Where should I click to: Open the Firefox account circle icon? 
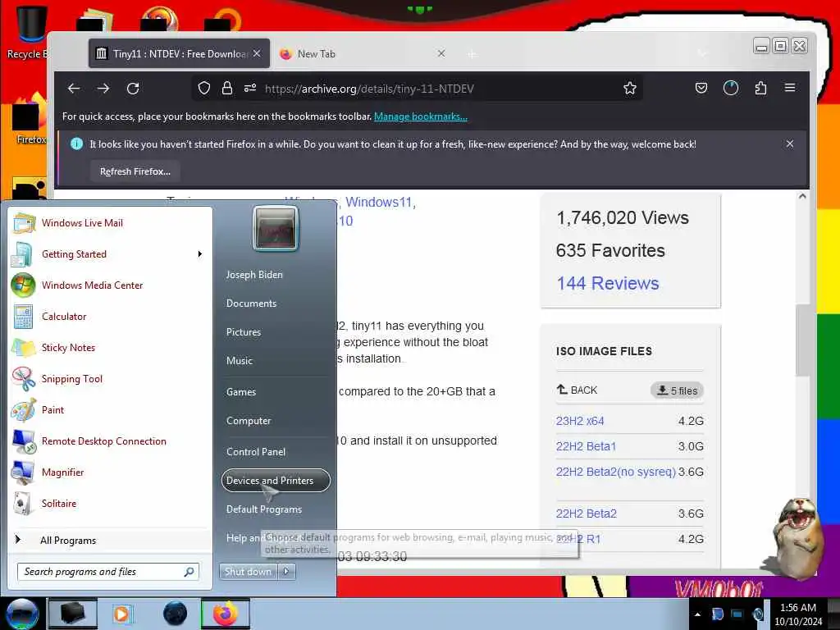731,89
